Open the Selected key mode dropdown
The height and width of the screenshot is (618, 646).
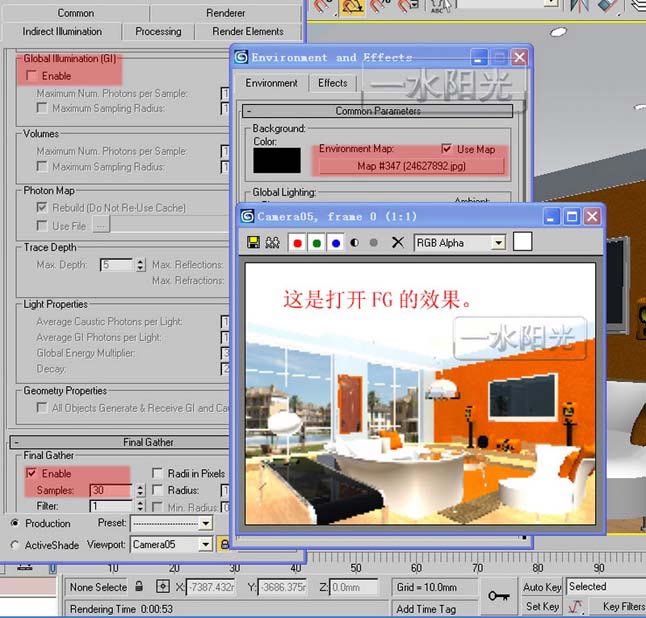click(x=606, y=586)
